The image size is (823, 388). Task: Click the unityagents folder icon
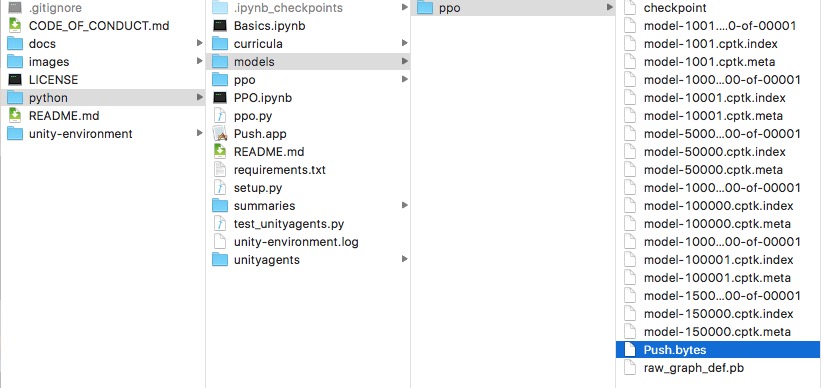pyautogui.click(x=220, y=260)
